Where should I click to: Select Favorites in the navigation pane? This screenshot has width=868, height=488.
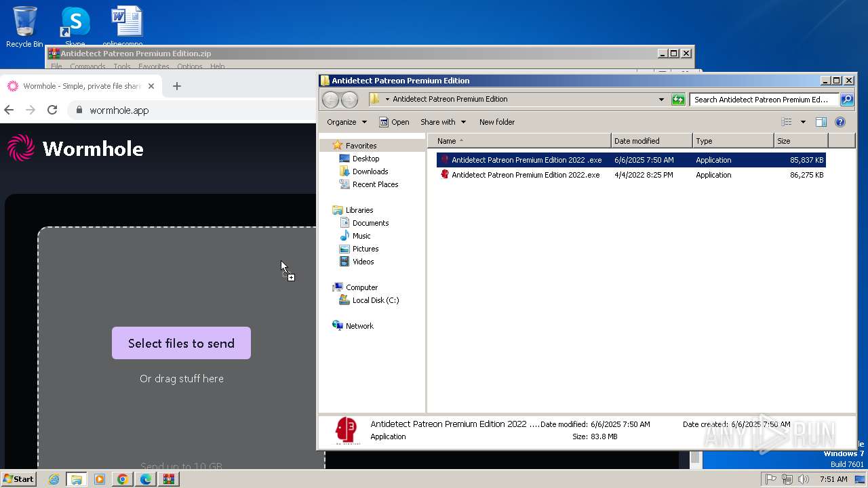(361, 146)
